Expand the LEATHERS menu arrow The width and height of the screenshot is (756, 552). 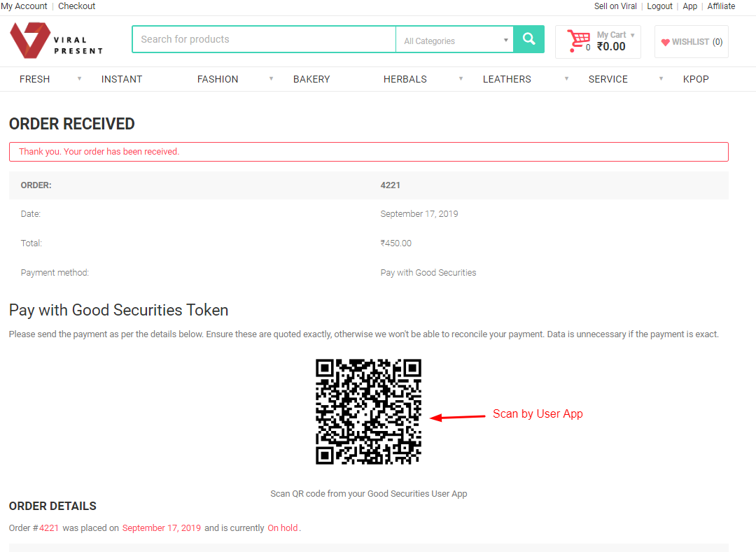566,78
